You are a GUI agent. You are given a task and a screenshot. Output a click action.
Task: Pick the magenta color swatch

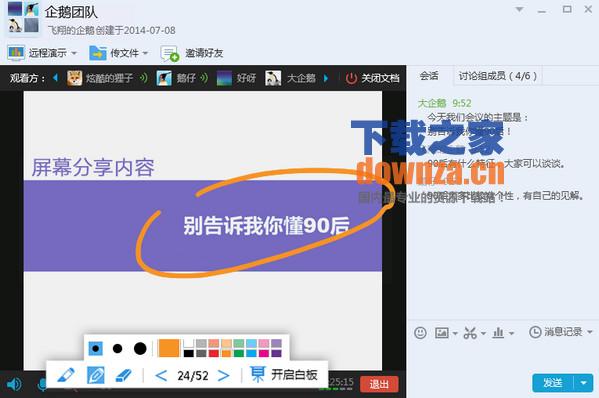[x=264, y=353]
